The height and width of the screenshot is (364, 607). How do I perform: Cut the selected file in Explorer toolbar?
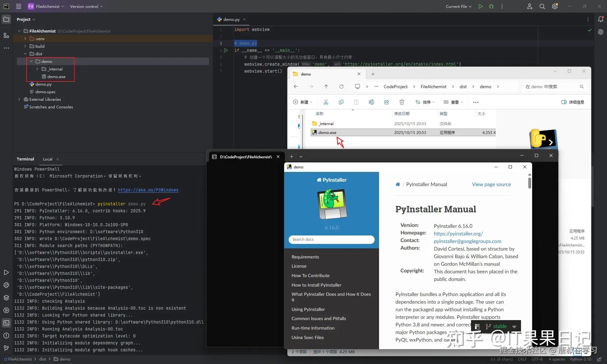[x=326, y=102]
